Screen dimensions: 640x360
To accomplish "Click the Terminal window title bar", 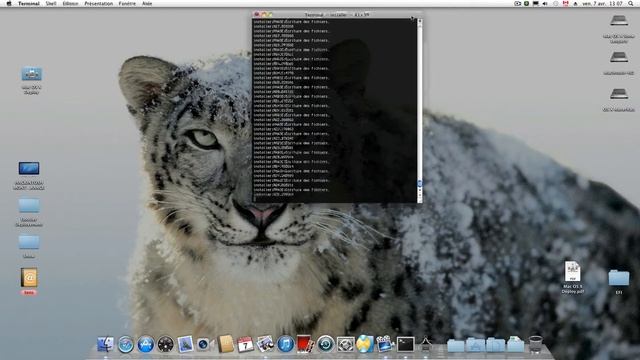I will tap(337, 14).
